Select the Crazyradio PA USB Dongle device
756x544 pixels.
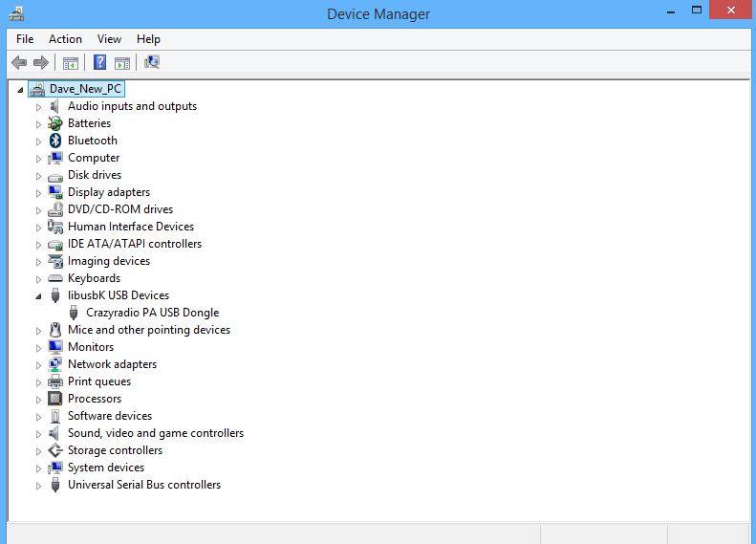coord(152,313)
